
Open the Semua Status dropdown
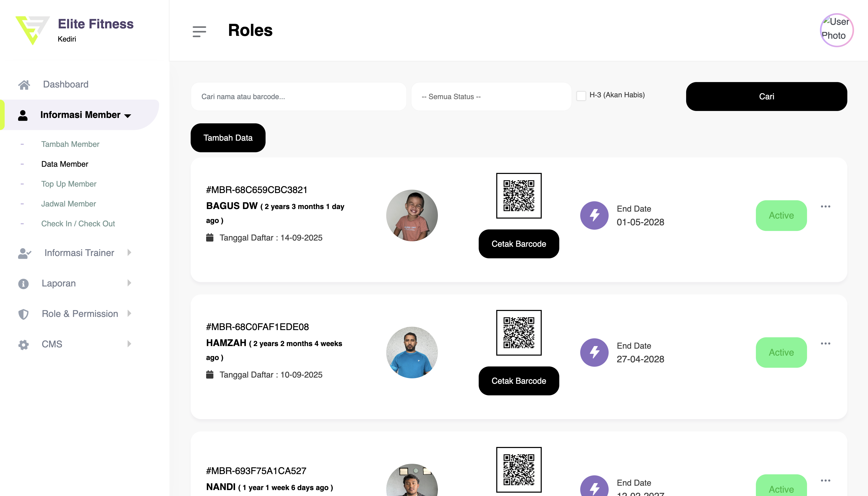point(491,97)
